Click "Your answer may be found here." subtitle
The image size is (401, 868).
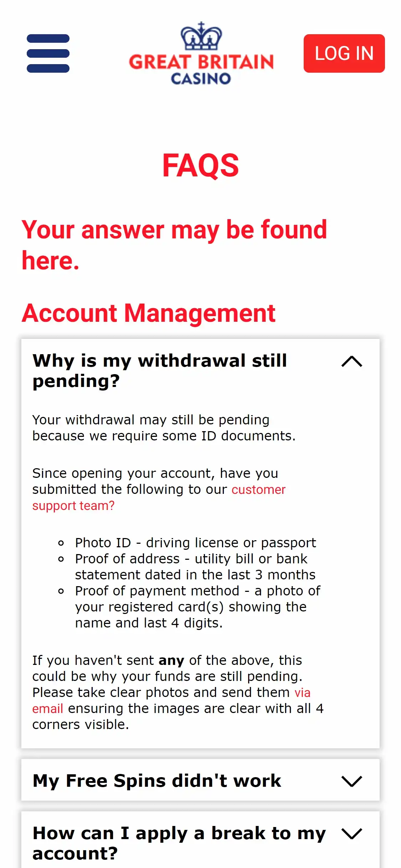click(174, 245)
